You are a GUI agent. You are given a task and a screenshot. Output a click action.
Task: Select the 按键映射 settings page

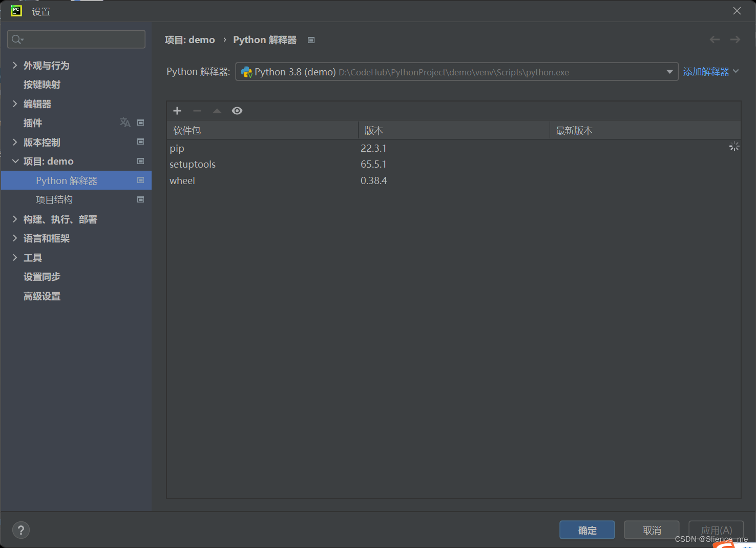click(x=42, y=85)
